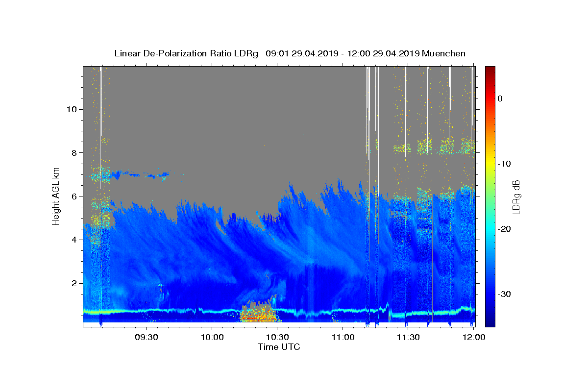Click the colorbar tick label "-10"
The image size is (588, 392).
pyautogui.click(x=504, y=164)
